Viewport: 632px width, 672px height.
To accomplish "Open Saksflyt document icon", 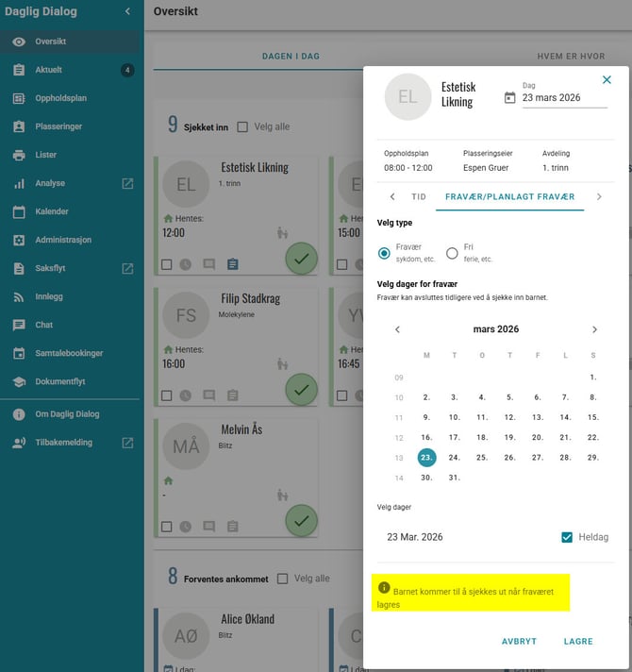I will click(x=19, y=268).
